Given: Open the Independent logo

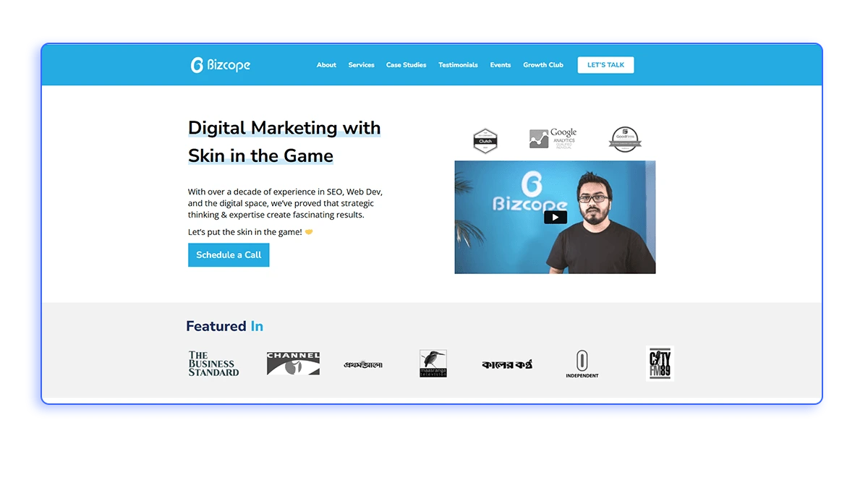Looking at the screenshot, I should click(x=582, y=364).
